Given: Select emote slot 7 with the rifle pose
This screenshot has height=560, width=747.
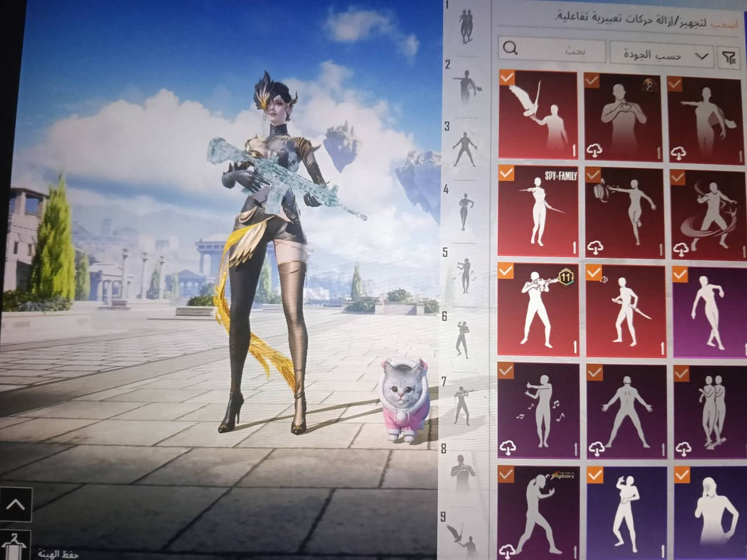Looking at the screenshot, I should click(x=463, y=404).
